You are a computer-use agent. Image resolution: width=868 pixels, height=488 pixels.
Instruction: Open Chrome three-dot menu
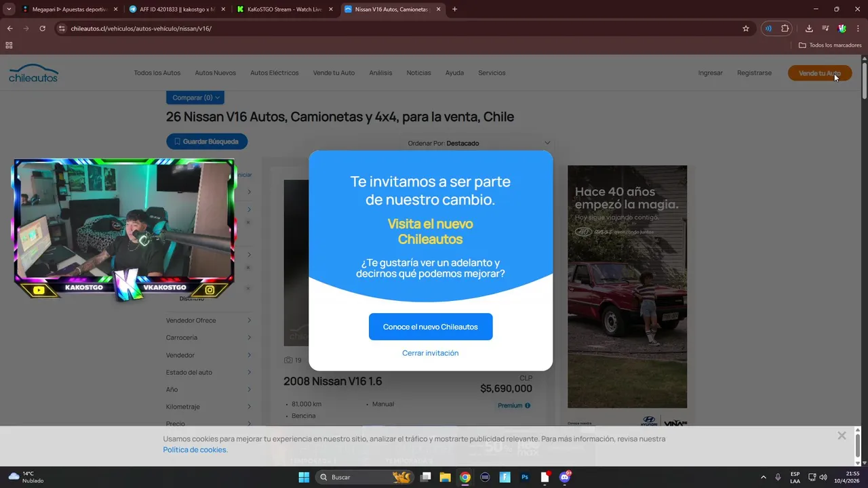858,28
